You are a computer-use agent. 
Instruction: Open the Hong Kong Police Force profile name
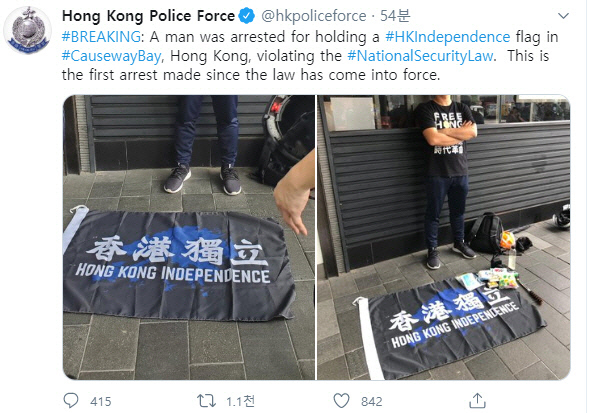coord(148,16)
